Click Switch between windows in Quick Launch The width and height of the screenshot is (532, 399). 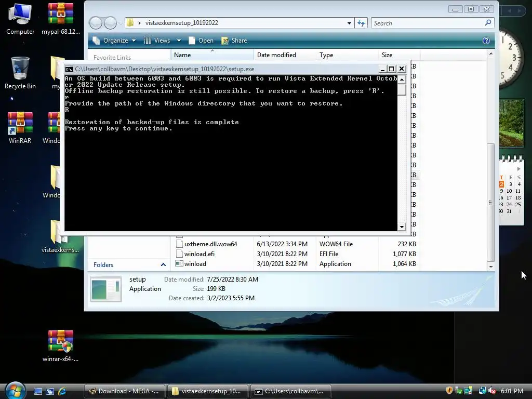pos(50,391)
